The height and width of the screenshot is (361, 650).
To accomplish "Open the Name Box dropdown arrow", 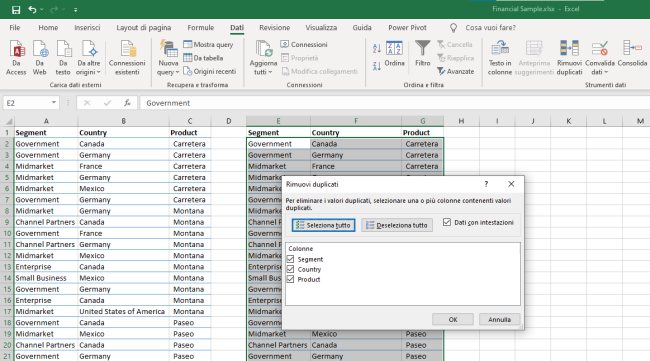I will click(54, 103).
